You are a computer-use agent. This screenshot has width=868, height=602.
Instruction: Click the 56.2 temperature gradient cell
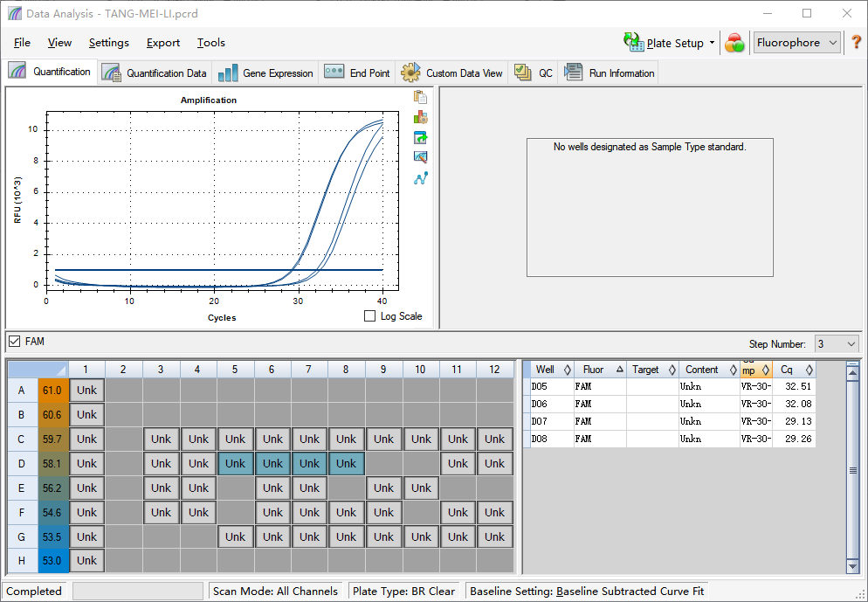pos(52,488)
